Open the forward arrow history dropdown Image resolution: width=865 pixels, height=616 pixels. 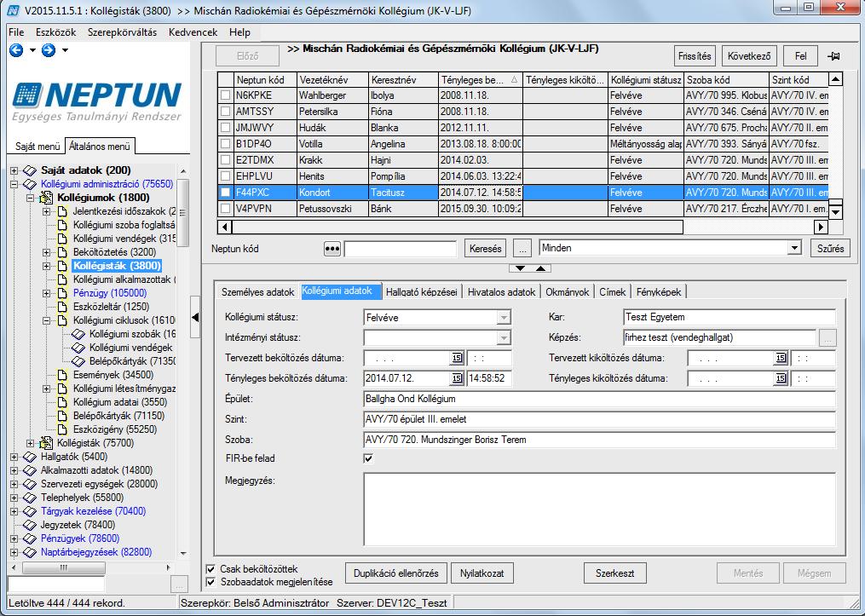click(65, 51)
